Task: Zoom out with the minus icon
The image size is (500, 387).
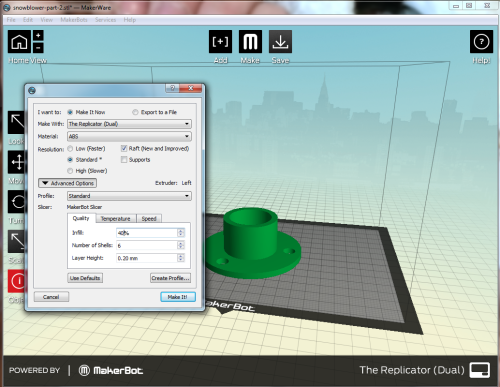Action: tap(38, 48)
